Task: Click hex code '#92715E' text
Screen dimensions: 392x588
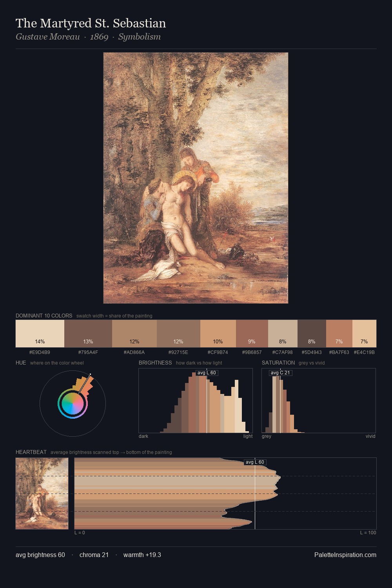Action: (178, 352)
